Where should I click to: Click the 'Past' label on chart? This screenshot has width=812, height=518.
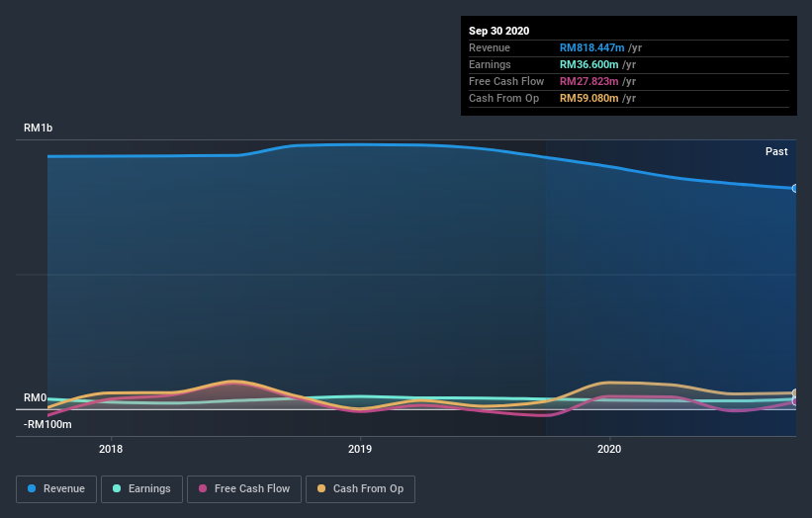click(776, 151)
